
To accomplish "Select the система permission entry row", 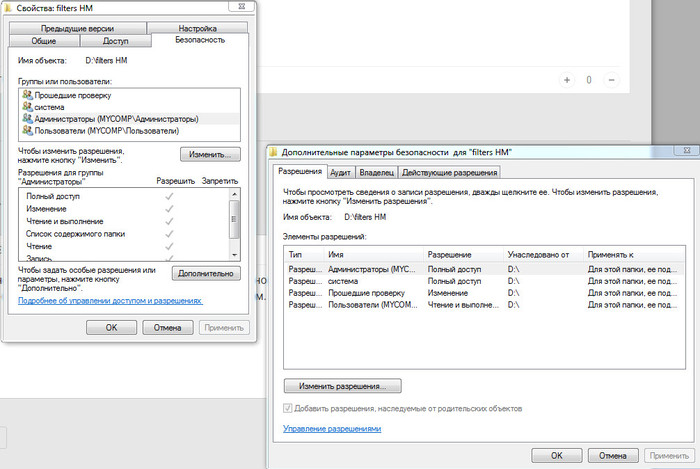I will pos(484,281).
